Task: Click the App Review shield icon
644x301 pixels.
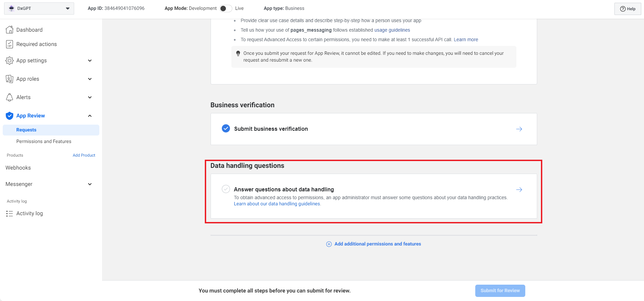Action: coord(10,116)
